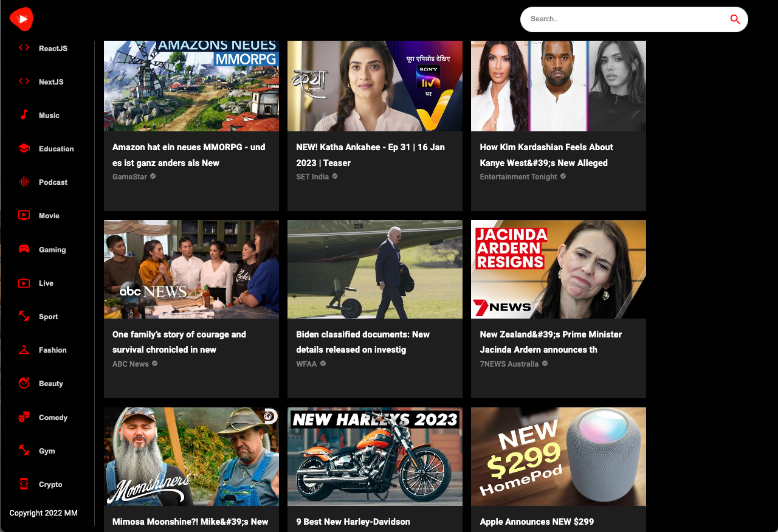Choose the NextJS category label
The width and height of the screenshot is (778, 532).
click(x=51, y=82)
